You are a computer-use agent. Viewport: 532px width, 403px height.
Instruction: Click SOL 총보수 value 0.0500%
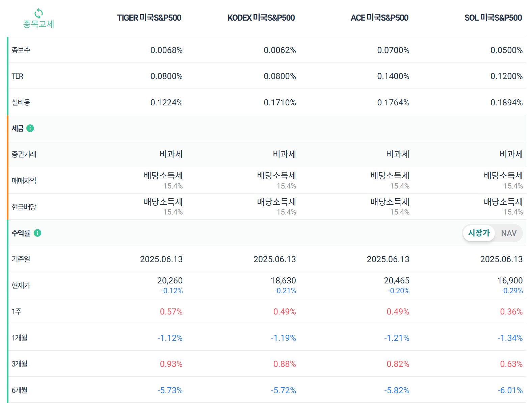pyautogui.click(x=507, y=50)
